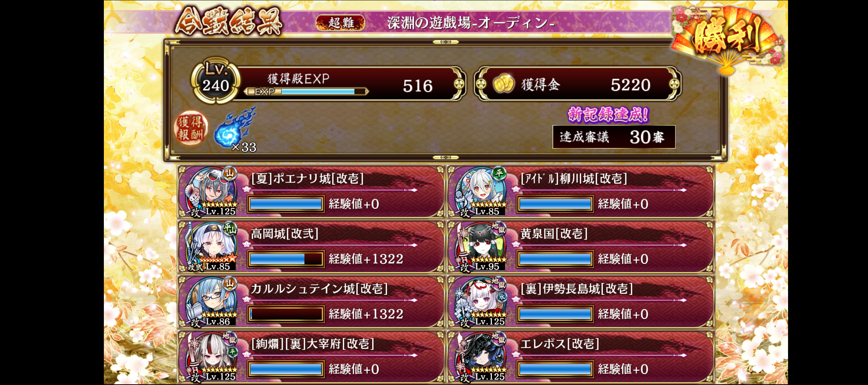This screenshot has height=385, width=868.
Task: Click the player Lv. 240 badge
Action: click(x=216, y=81)
